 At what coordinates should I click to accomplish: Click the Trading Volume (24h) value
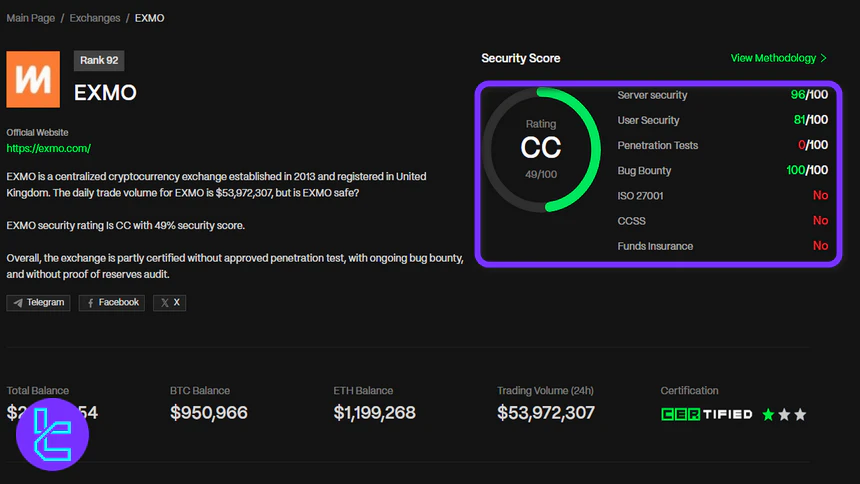[x=546, y=413]
